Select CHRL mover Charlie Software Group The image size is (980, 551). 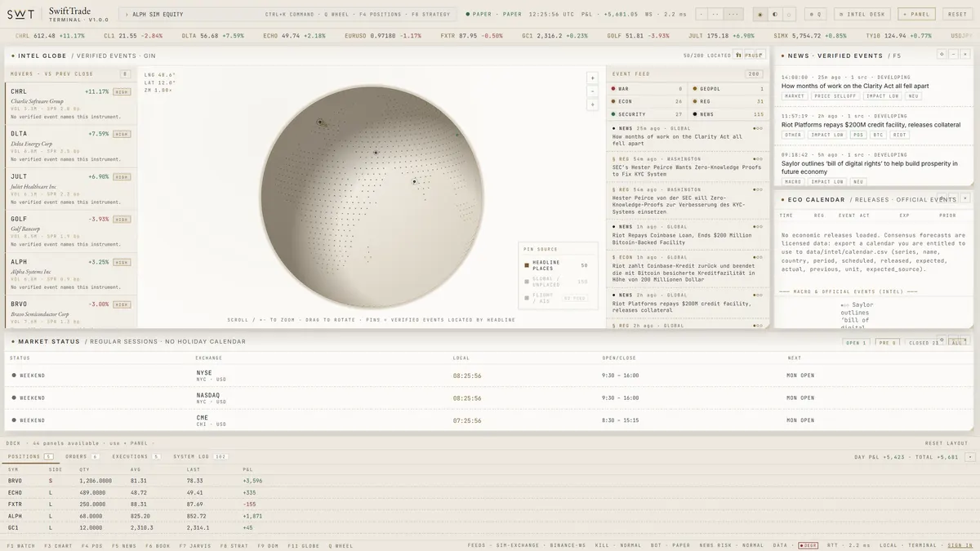tap(72, 104)
